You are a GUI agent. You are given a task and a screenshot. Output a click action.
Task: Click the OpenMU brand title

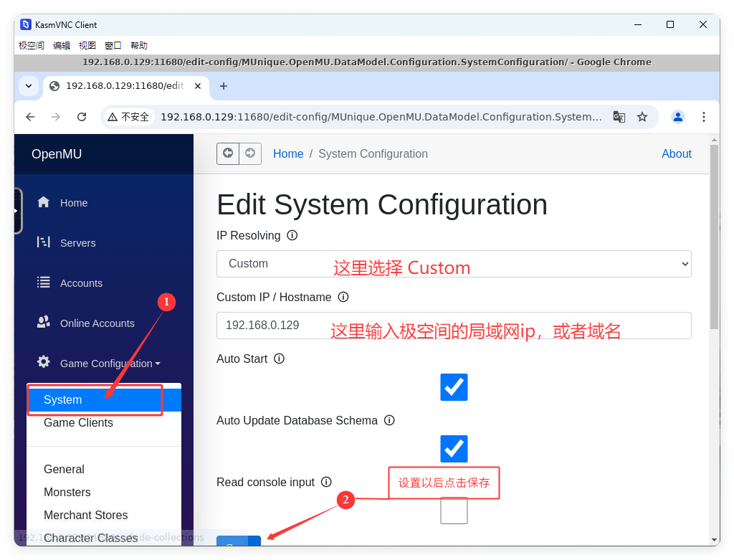click(x=57, y=154)
